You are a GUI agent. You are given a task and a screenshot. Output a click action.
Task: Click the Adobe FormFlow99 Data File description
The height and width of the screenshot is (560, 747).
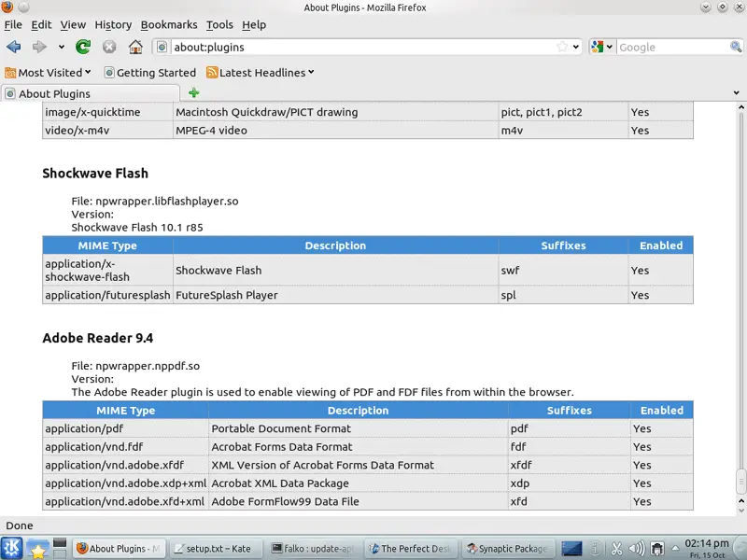(x=286, y=501)
